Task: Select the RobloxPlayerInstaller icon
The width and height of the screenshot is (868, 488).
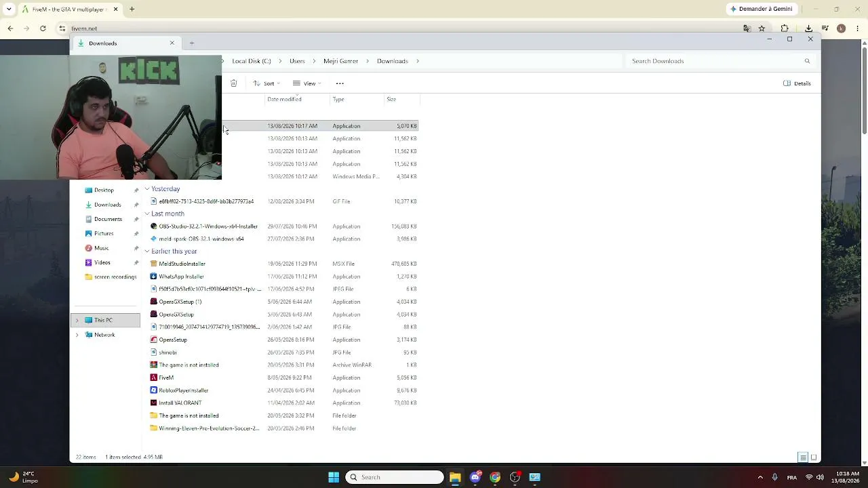Action: (153, 390)
